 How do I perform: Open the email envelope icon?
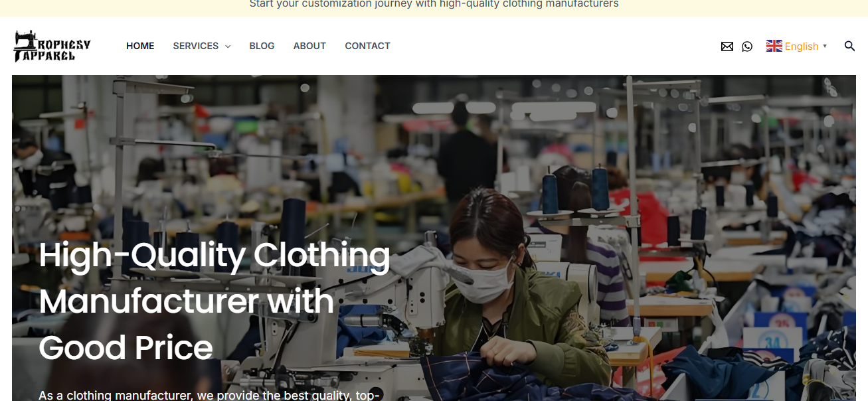(x=727, y=46)
